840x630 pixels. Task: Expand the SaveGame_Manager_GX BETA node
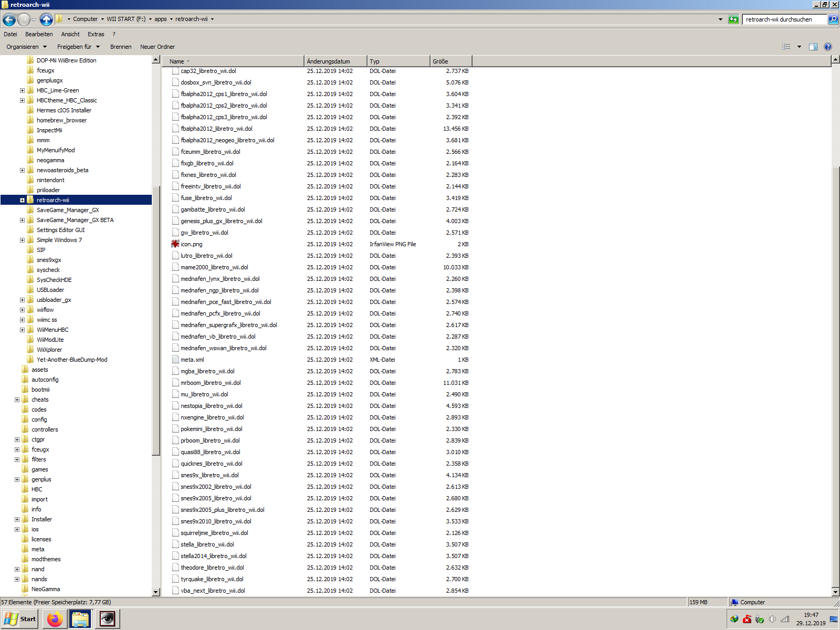(x=22, y=220)
